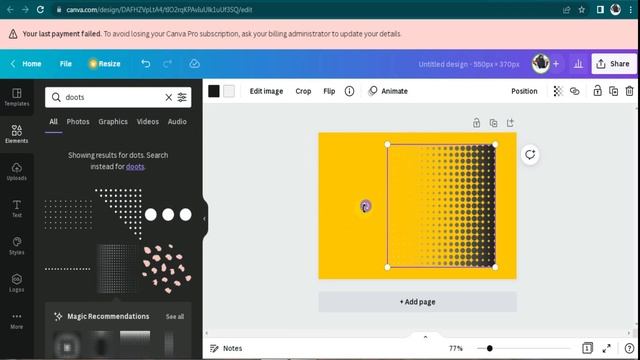The width and height of the screenshot is (640, 360).
Task: Delete the selected element with trash icon
Action: pyautogui.click(x=629, y=91)
